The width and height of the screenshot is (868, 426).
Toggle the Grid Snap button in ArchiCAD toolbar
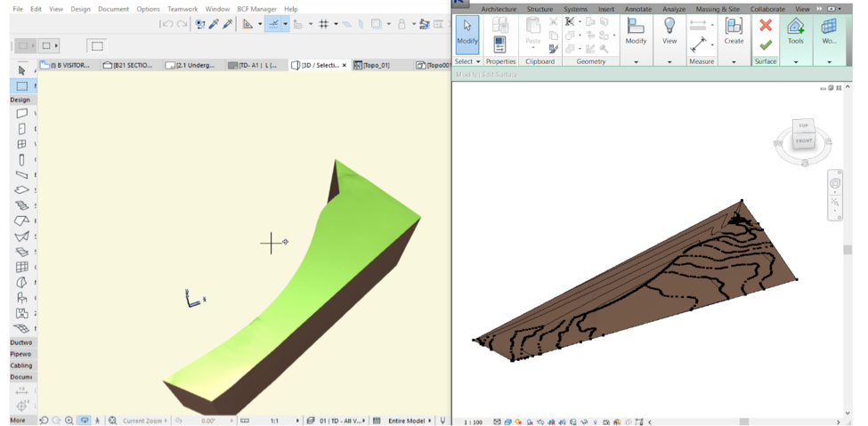[x=324, y=24]
